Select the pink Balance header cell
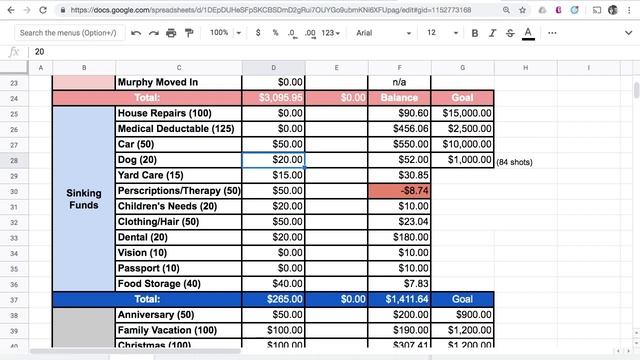The image size is (640, 360). click(399, 98)
